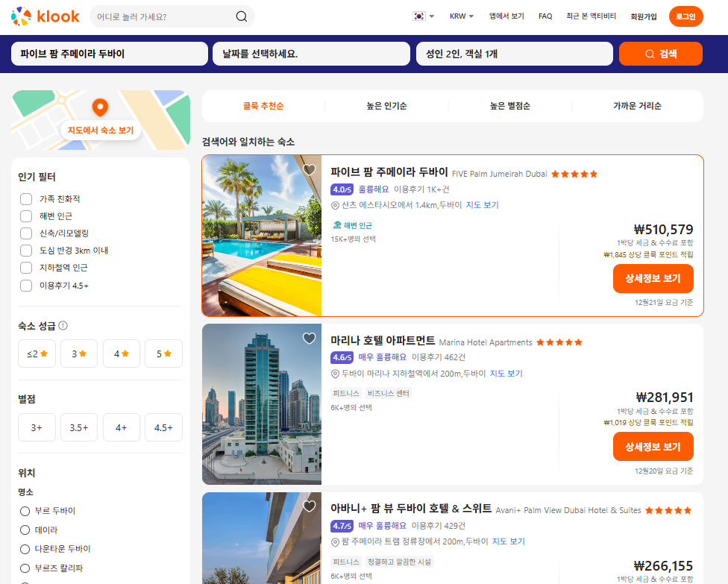Enable the 이용후기 4.5+ checkbox
The image size is (728, 584).
point(26,286)
